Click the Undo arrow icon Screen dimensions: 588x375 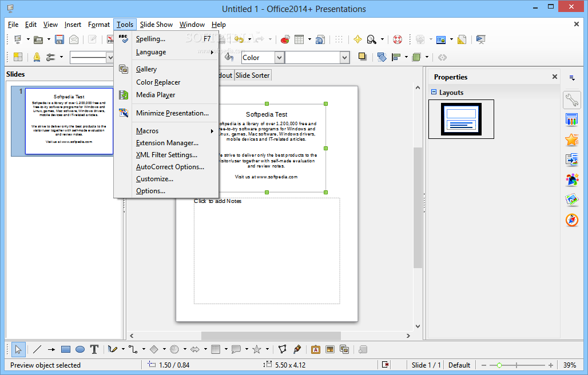click(239, 39)
